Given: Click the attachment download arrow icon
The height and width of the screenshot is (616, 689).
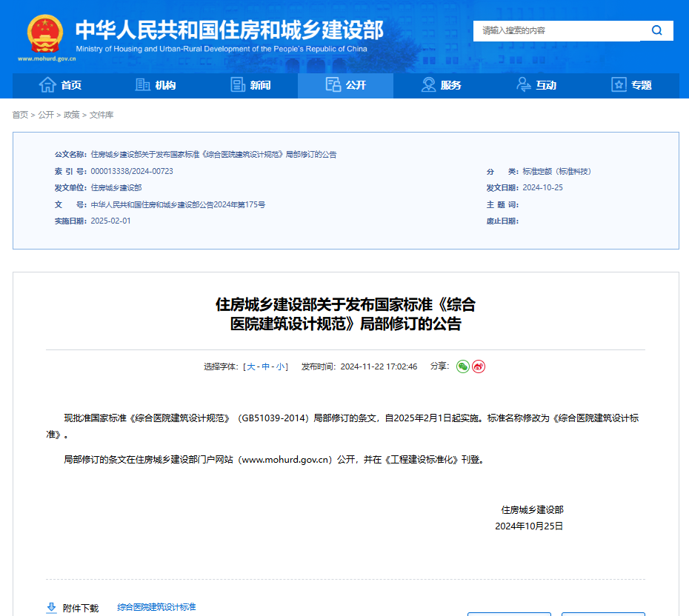Looking at the screenshot, I should [x=51, y=608].
